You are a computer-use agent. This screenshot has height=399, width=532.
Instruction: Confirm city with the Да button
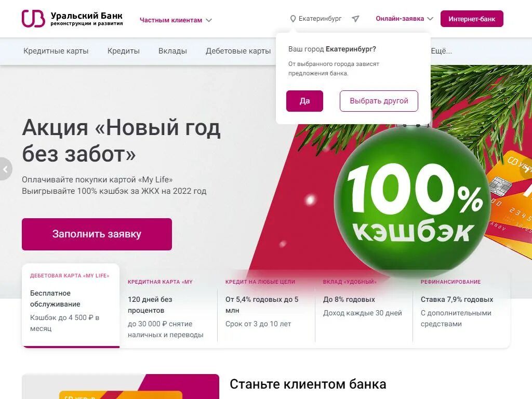pos(304,101)
